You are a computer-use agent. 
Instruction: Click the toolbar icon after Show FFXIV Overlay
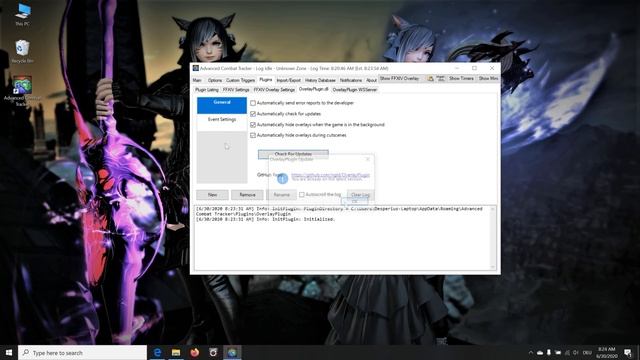tap(430, 78)
